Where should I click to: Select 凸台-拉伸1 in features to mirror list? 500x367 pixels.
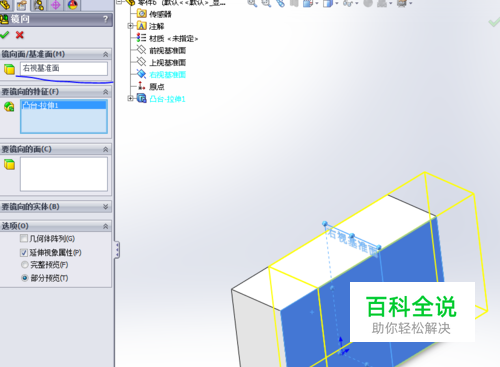pyautogui.click(x=64, y=105)
